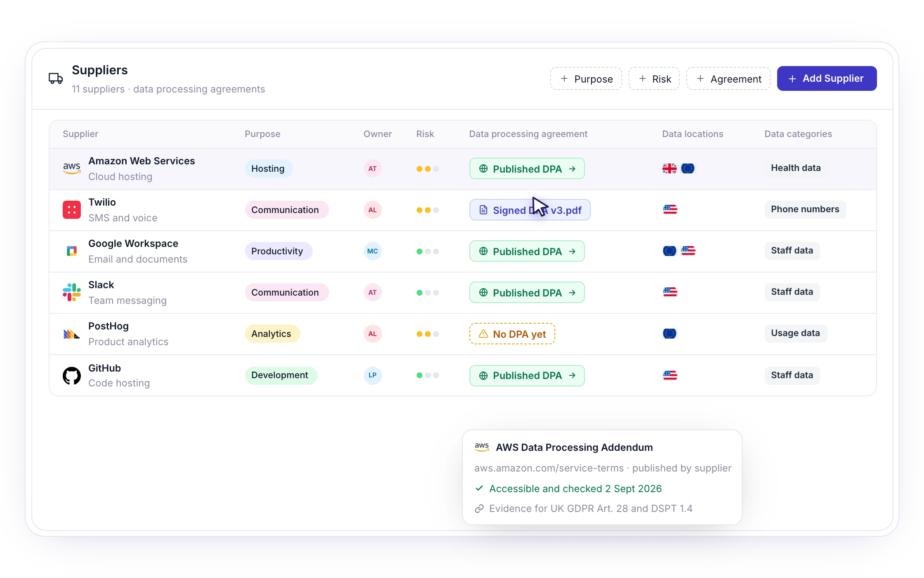Add a Purpose filter
This screenshot has height=578, width=924.
[586, 78]
